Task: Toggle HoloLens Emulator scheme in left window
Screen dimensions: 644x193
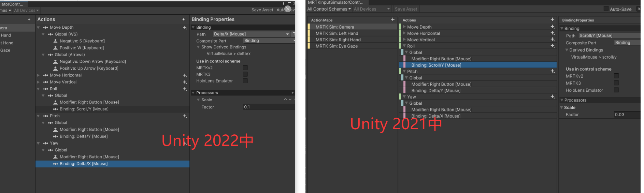Action: (x=245, y=81)
